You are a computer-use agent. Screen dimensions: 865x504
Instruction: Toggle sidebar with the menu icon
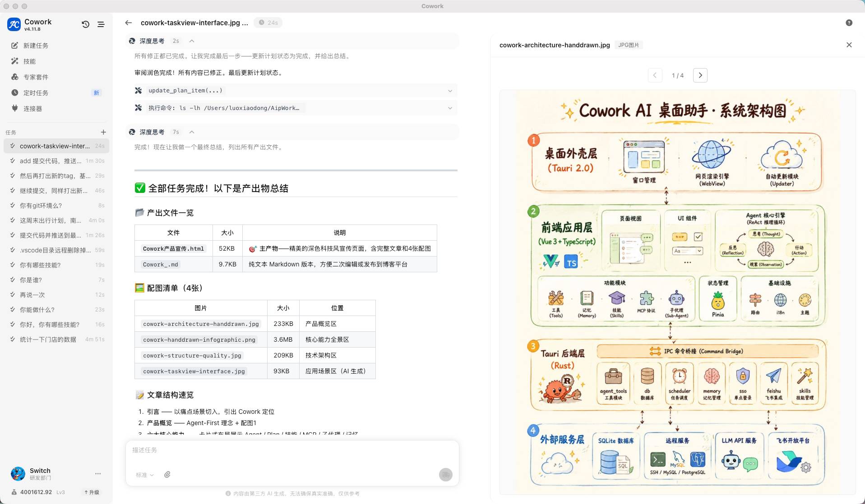(x=101, y=24)
